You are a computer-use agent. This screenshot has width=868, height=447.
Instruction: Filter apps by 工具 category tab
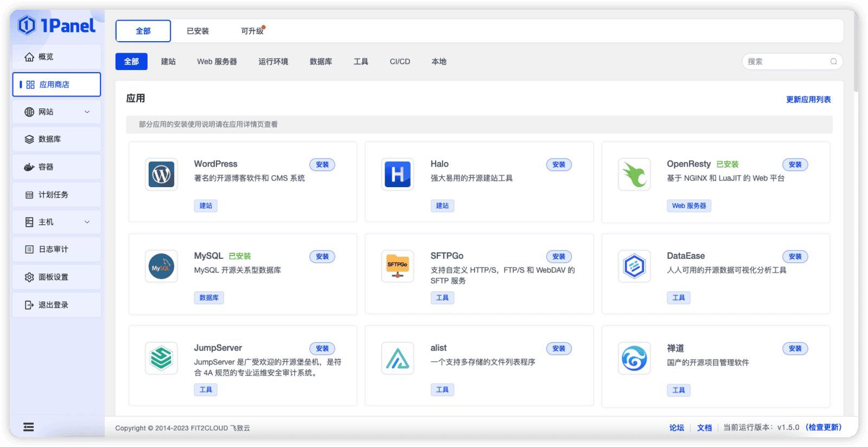pyautogui.click(x=361, y=61)
